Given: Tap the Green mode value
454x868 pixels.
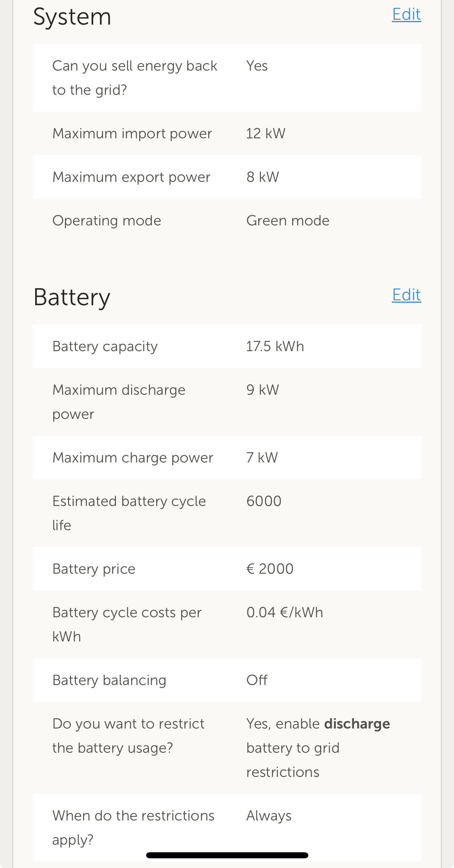Looking at the screenshot, I should coord(288,221).
